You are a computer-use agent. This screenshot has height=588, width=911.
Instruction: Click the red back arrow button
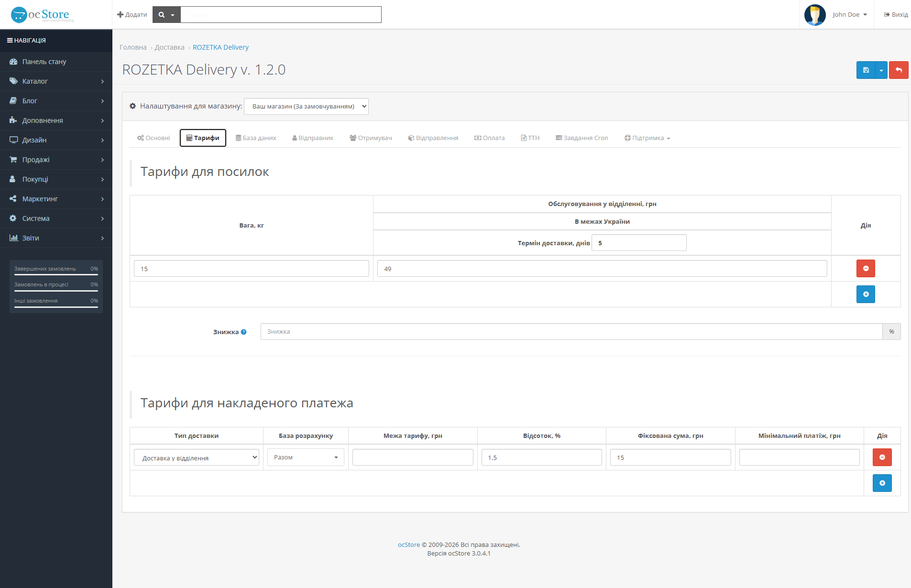click(x=899, y=70)
